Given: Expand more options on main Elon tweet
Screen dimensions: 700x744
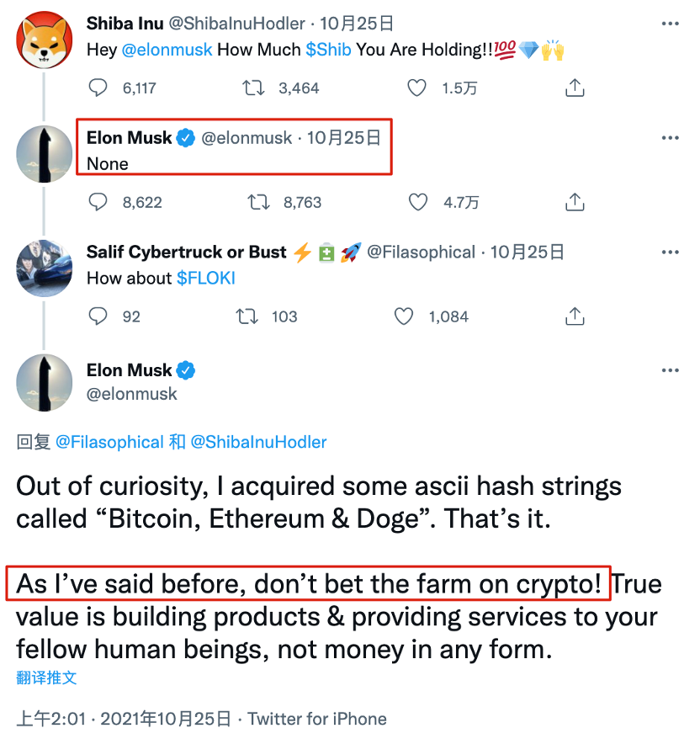Looking at the screenshot, I should (x=670, y=370).
